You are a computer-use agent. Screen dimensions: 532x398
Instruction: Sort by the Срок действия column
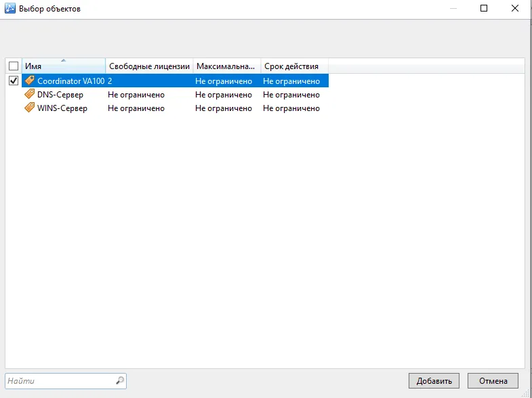295,66
